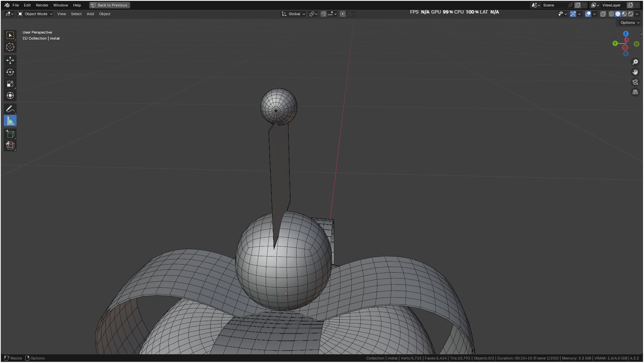Image resolution: width=644 pixels, height=363 pixels.
Task: Click the Zoom viewport magnifier icon
Action: tap(635, 62)
